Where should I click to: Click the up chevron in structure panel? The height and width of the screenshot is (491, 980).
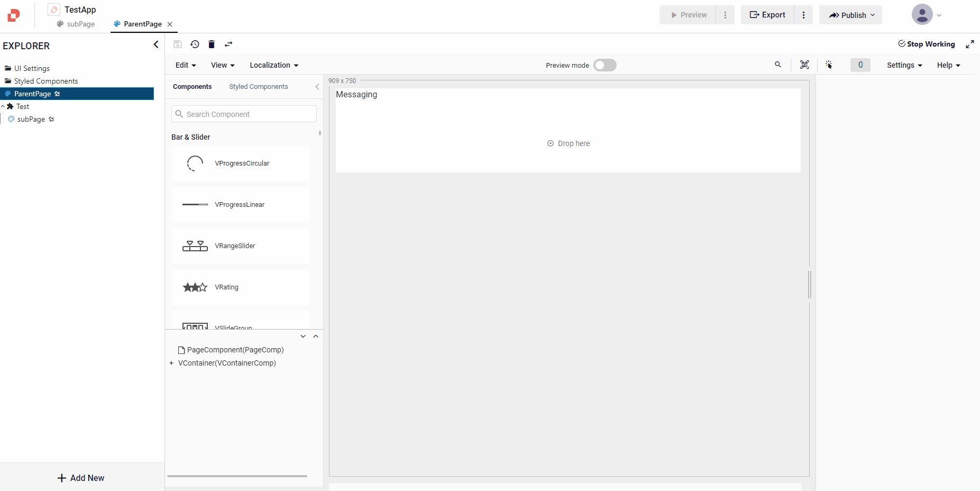pos(316,337)
